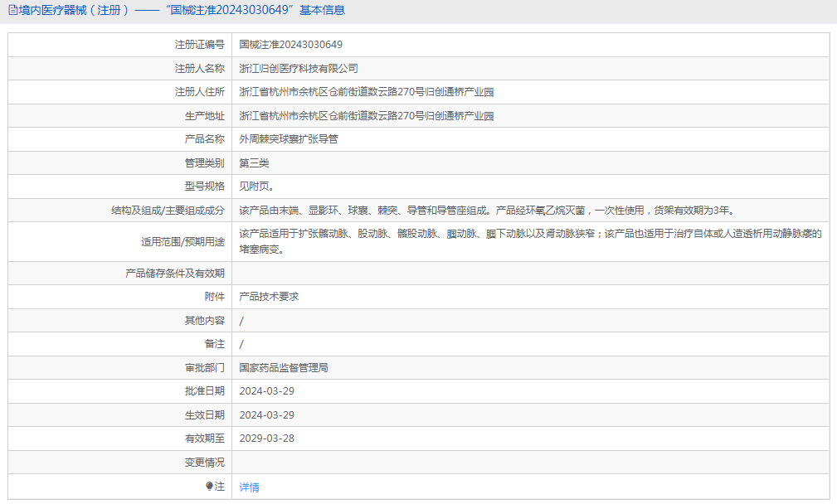Open the 详情 details link
This screenshot has height=504, width=837.
[250, 487]
